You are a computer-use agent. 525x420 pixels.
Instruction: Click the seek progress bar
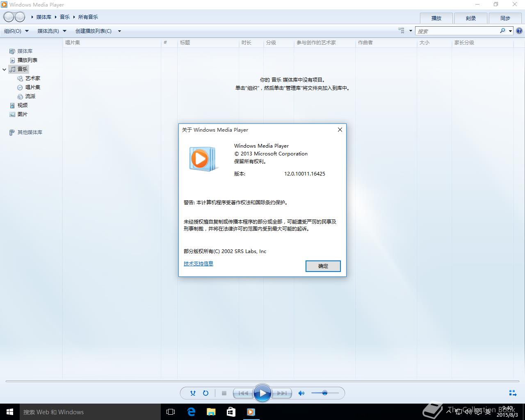click(x=262, y=381)
